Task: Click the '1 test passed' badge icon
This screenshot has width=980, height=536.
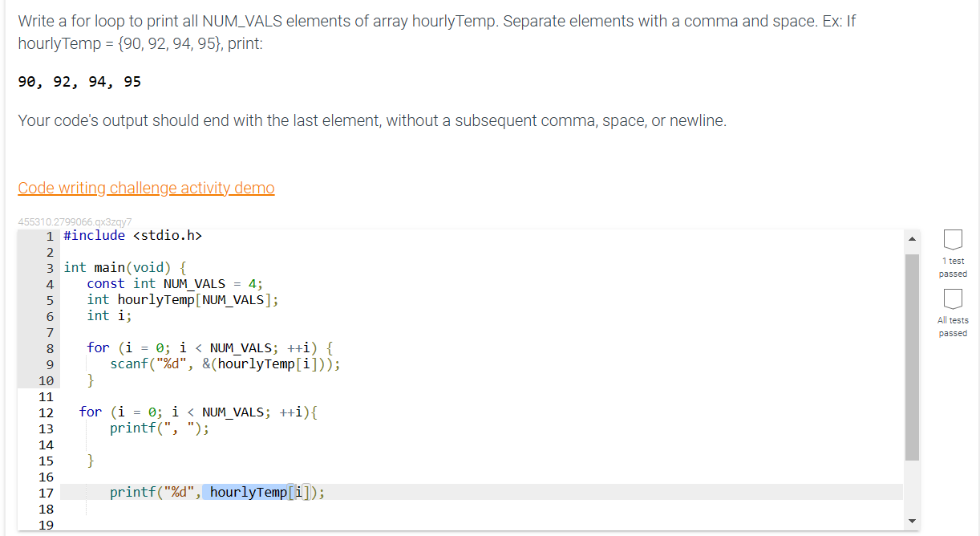Action: 953,239
